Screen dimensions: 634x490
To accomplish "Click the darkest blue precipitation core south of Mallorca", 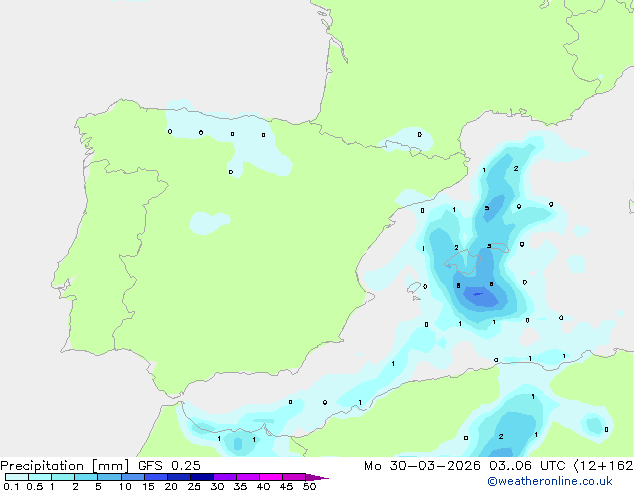I will (x=478, y=294).
